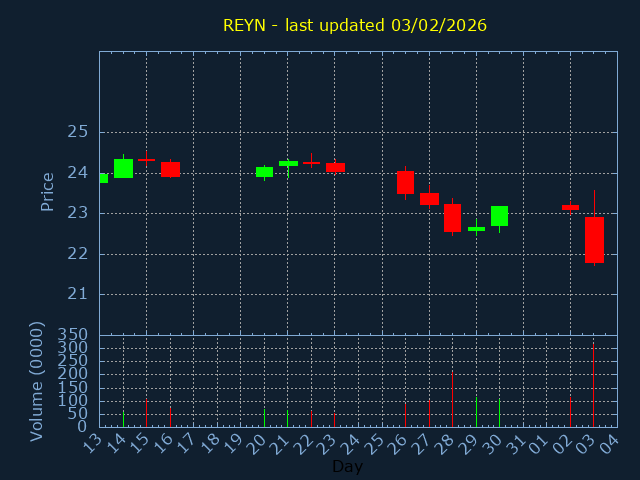Select the small red candlestick on day 02
Image resolution: width=640 pixels, height=480 pixels.
click(x=570, y=207)
